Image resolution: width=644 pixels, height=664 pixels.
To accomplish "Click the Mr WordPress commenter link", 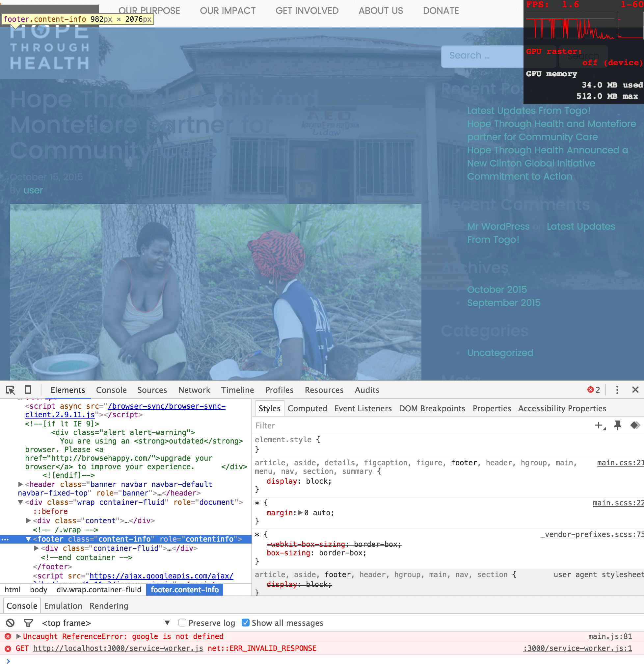I will pos(498,227).
